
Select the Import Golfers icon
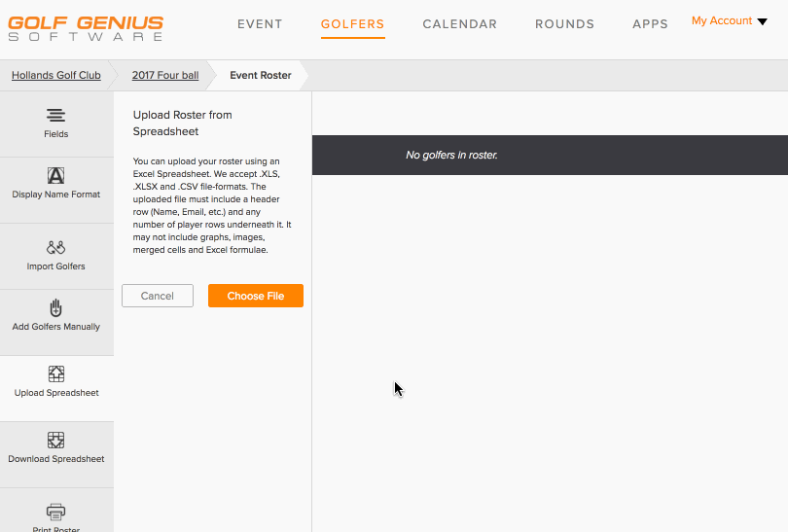pyautogui.click(x=55, y=247)
